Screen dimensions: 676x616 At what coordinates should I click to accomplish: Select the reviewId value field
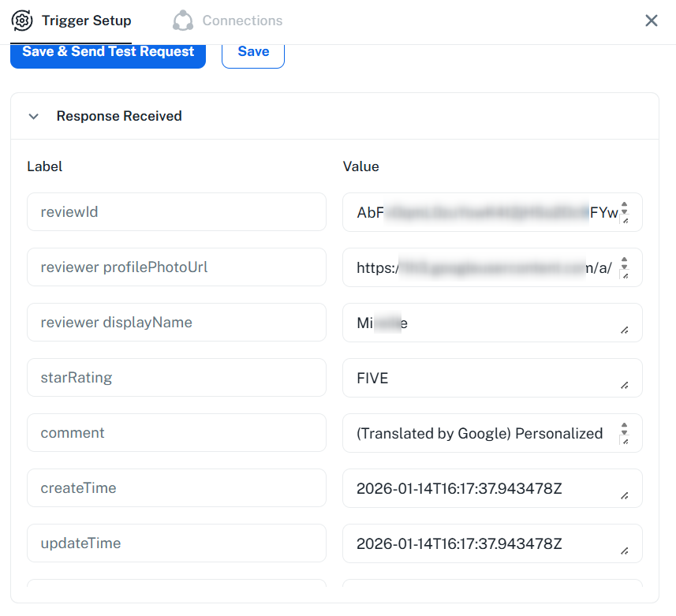click(x=481, y=212)
